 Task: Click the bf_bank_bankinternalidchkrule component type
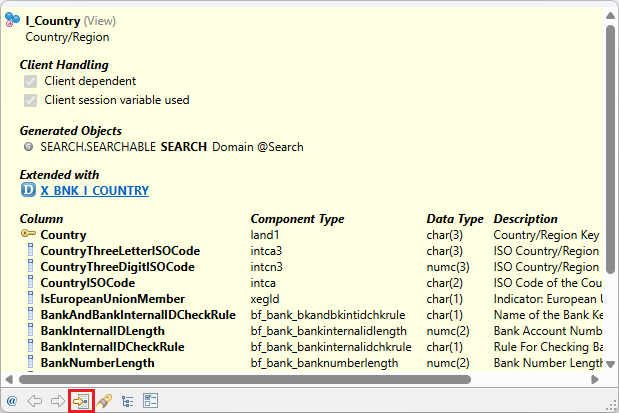pyautogui.click(x=331, y=347)
